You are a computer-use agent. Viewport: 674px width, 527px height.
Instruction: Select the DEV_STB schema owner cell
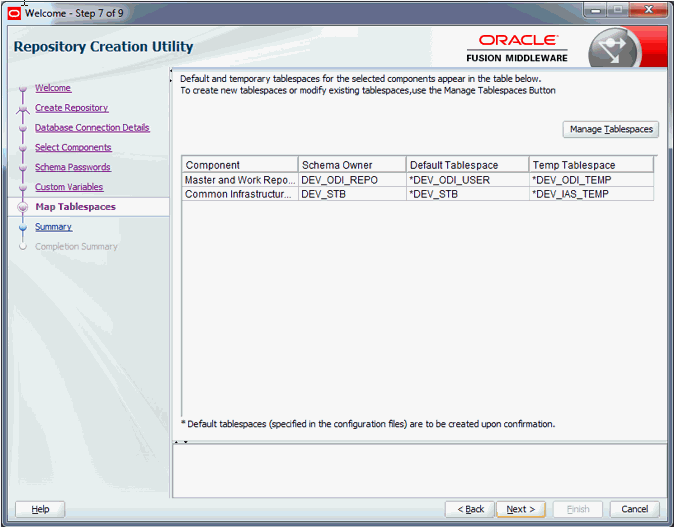pos(352,194)
